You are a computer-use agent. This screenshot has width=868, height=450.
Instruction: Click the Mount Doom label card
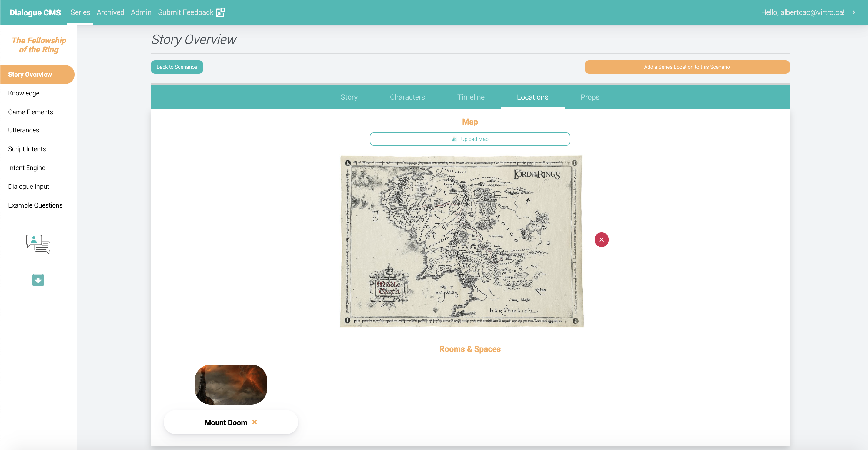pyautogui.click(x=231, y=422)
